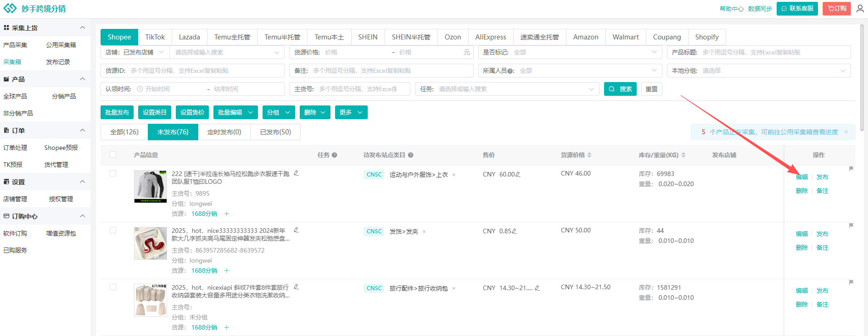Open the 已发布(50) tab

pyautogui.click(x=275, y=132)
